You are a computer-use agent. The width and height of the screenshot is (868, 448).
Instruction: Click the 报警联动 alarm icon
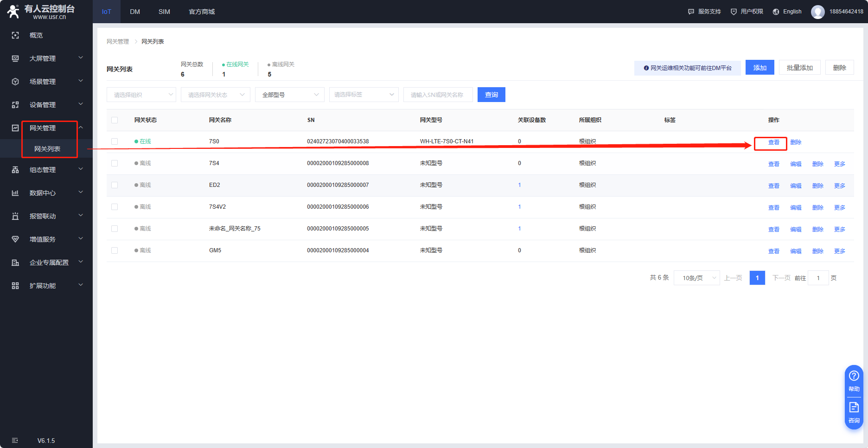click(x=15, y=216)
